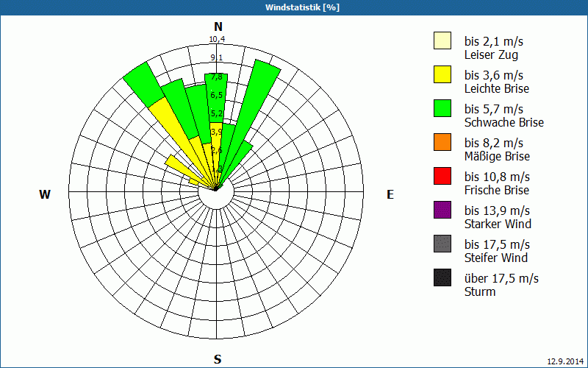Click the W compass label
588x368 pixels.
(x=45, y=194)
